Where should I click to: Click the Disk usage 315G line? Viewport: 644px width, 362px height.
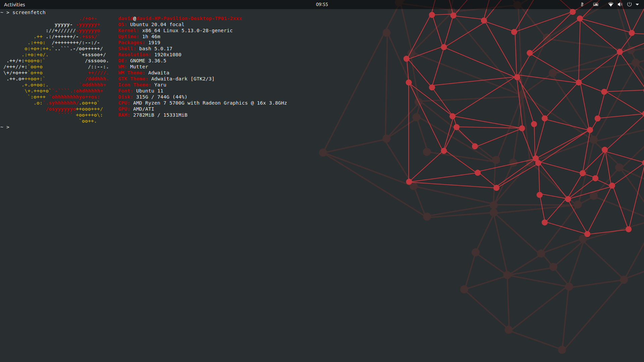click(153, 97)
